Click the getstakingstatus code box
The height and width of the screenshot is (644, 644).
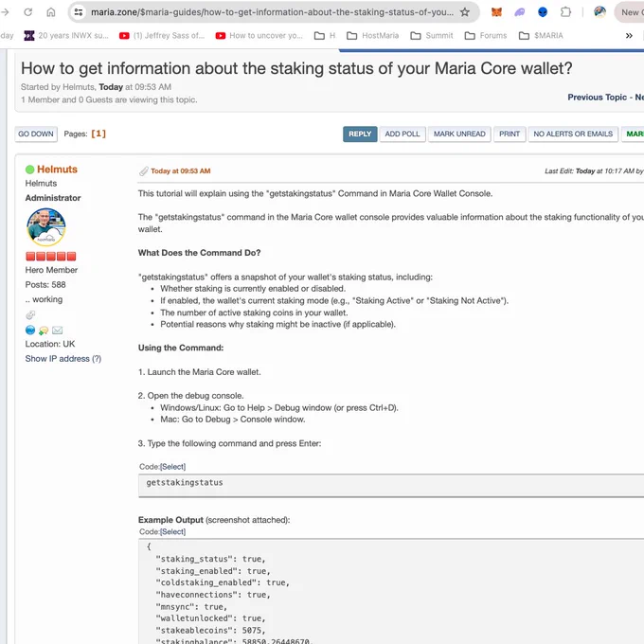point(391,485)
